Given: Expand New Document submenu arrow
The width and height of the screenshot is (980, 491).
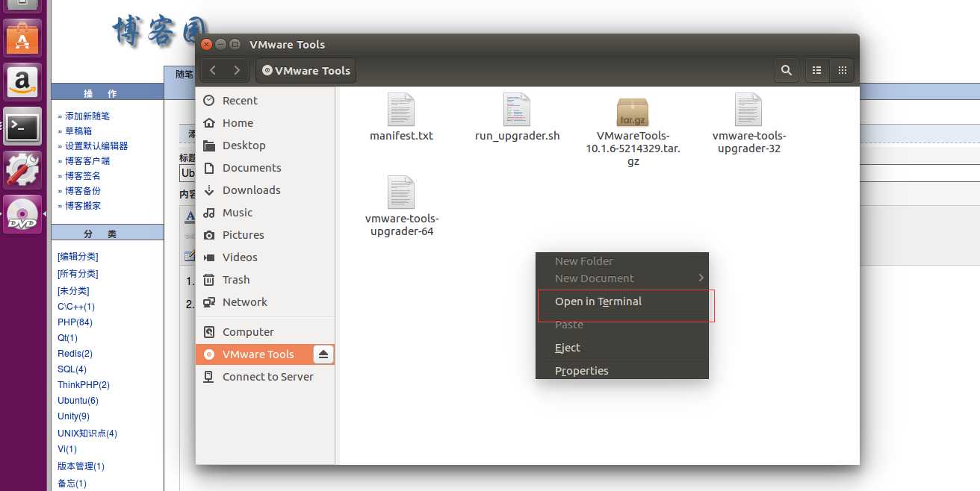Looking at the screenshot, I should tap(701, 278).
